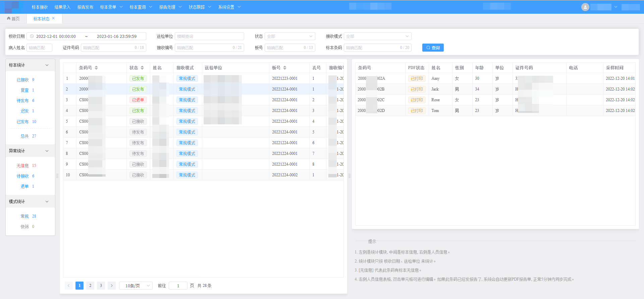Click the home icon in 首页 tab

coord(9,18)
